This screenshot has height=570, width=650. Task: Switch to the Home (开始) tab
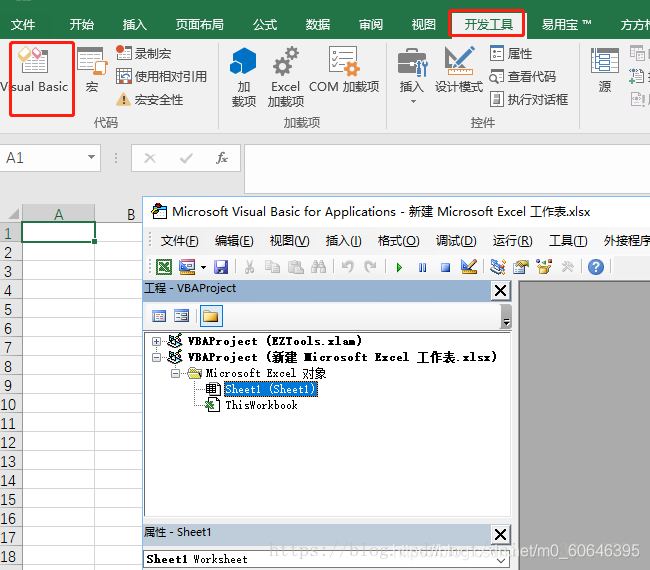point(82,24)
